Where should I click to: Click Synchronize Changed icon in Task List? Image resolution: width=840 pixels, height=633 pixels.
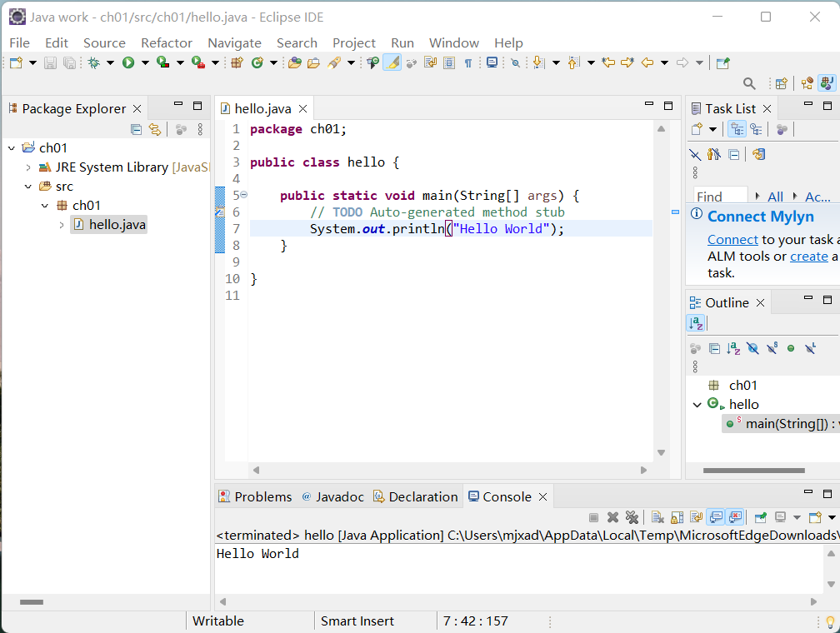tap(758, 155)
